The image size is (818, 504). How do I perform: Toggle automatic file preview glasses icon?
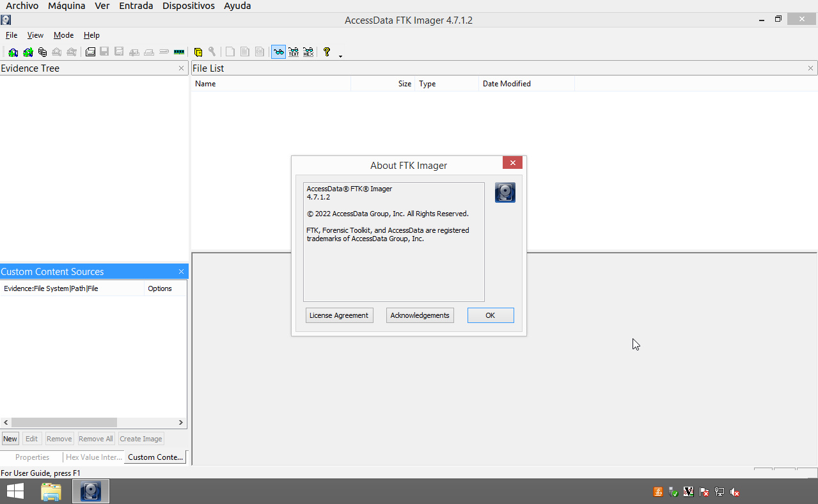(278, 52)
